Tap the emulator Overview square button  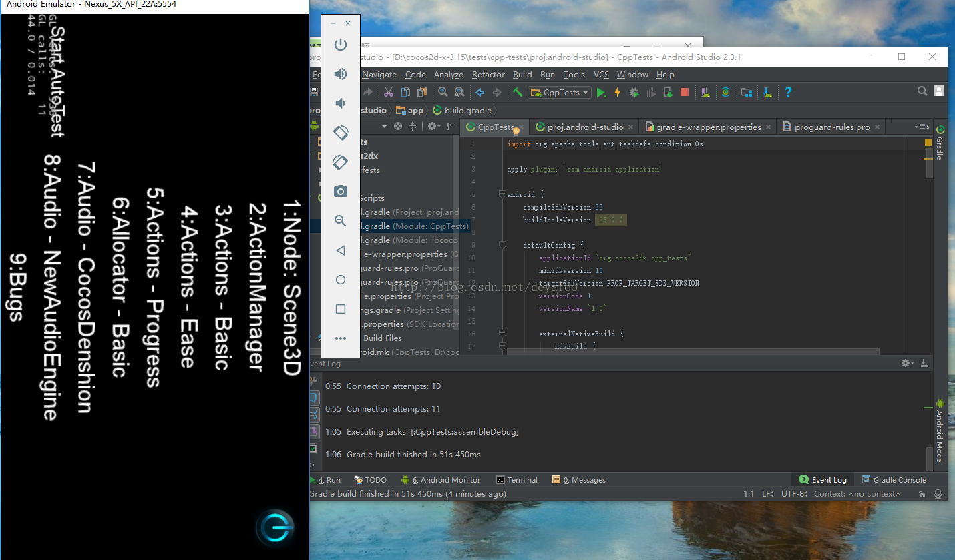tap(341, 309)
